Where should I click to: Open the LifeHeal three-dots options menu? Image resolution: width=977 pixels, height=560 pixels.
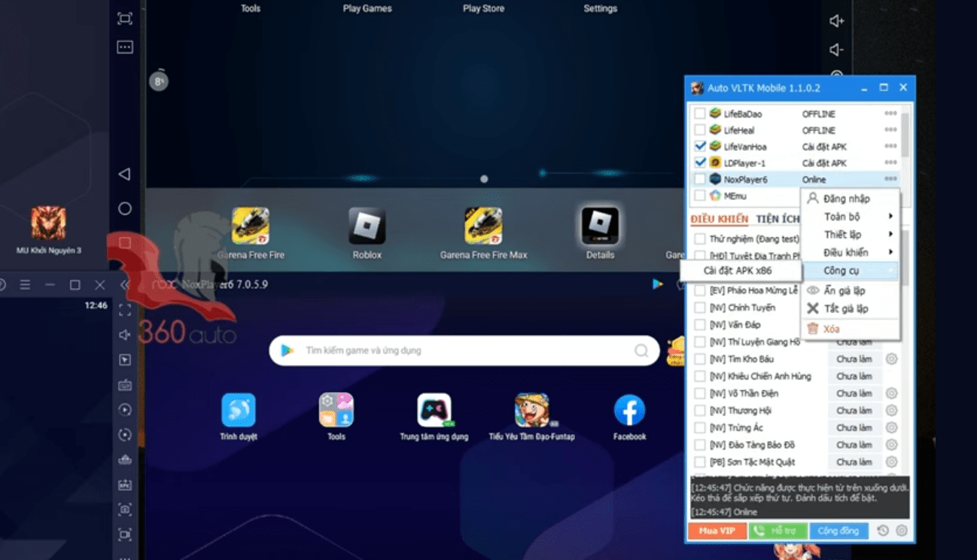tap(890, 130)
